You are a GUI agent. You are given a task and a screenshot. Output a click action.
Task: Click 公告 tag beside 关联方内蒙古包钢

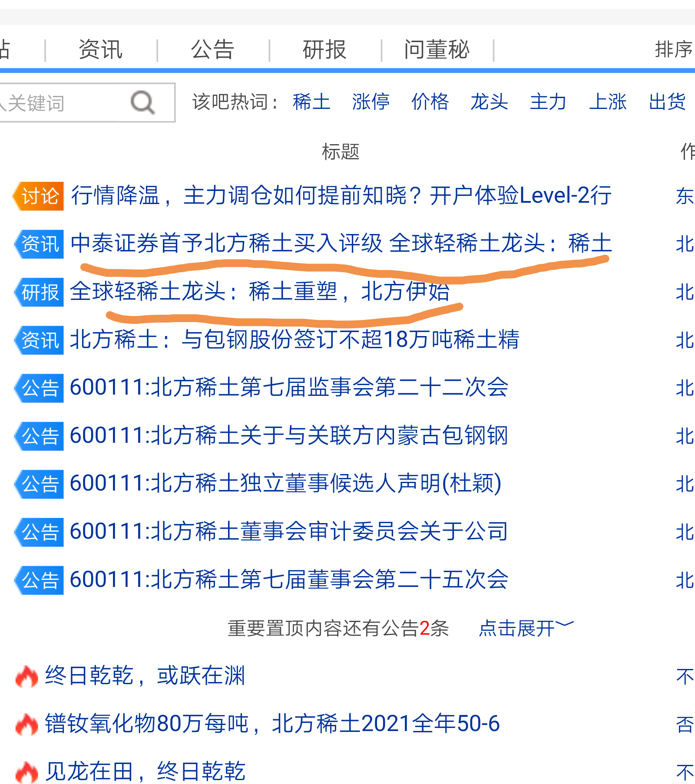click(39, 436)
